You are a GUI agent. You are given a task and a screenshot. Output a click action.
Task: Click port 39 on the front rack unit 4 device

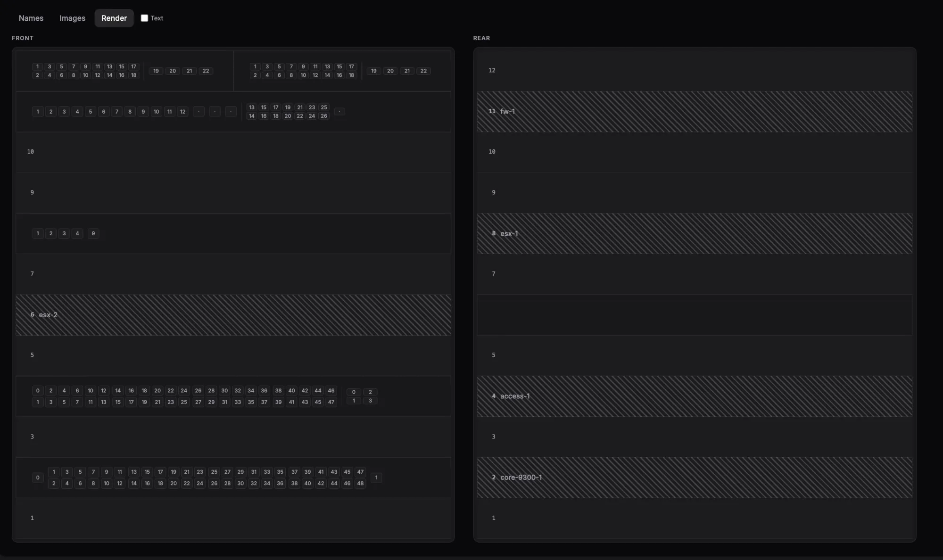(278, 402)
